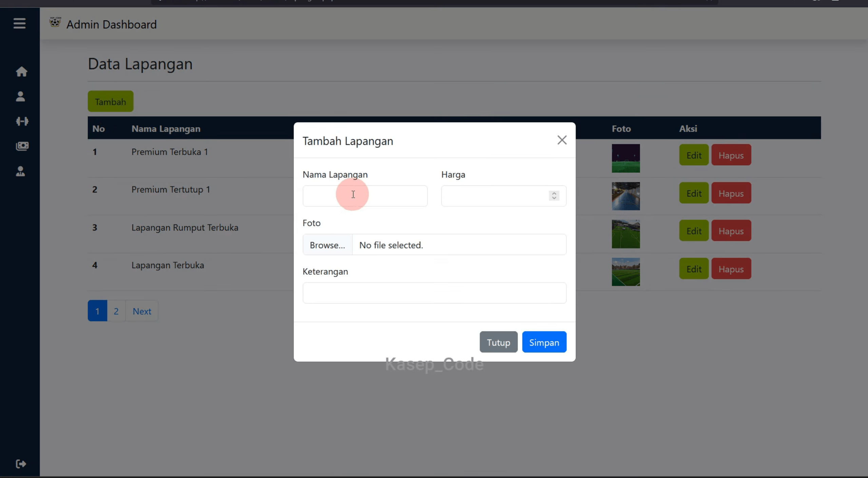Go to the home icon in sidebar
The width and height of the screenshot is (868, 478).
(21, 72)
